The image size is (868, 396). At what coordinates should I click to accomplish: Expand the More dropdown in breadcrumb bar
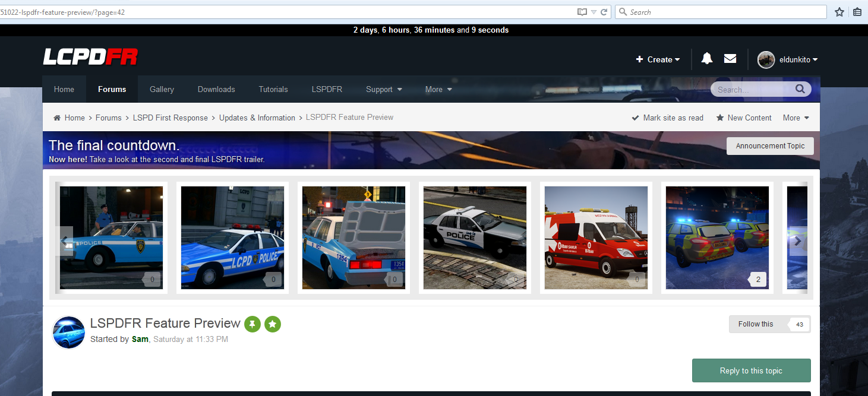tap(796, 118)
